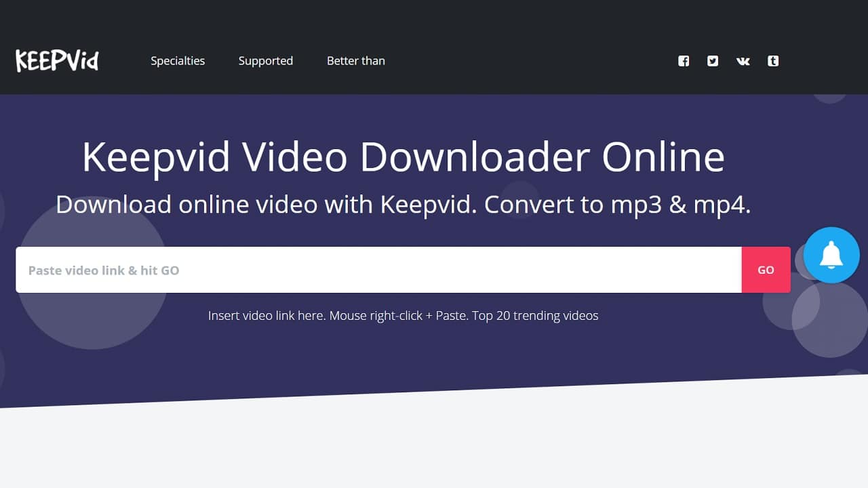This screenshot has height=488, width=868.
Task: Focus the Paste video link input field
Action: click(379, 270)
